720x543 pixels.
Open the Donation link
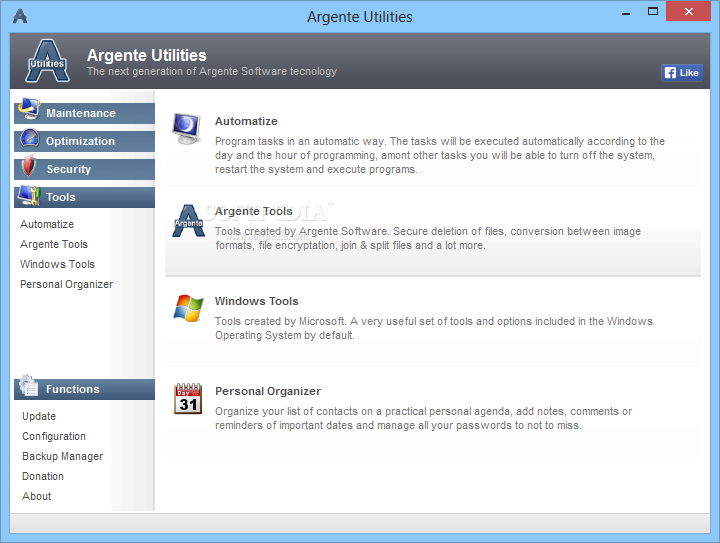click(x=43, y=476)
